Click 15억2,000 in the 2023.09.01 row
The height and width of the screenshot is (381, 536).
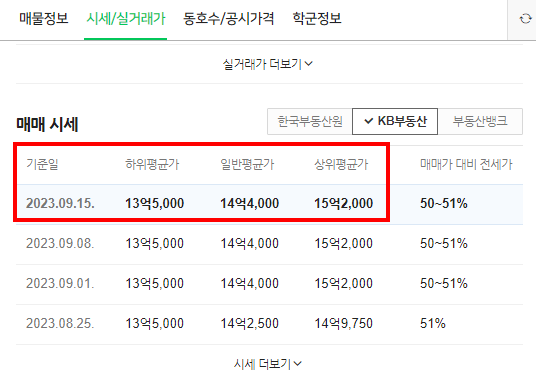click(x=344, y=283)
